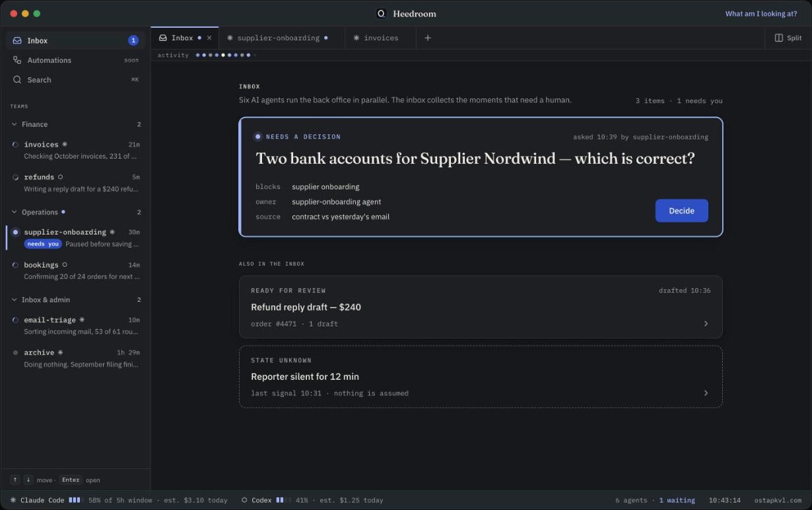Click the bookings agent status circle
The width and height of the screenshot is (812, 510).
(x=15, y=265)
